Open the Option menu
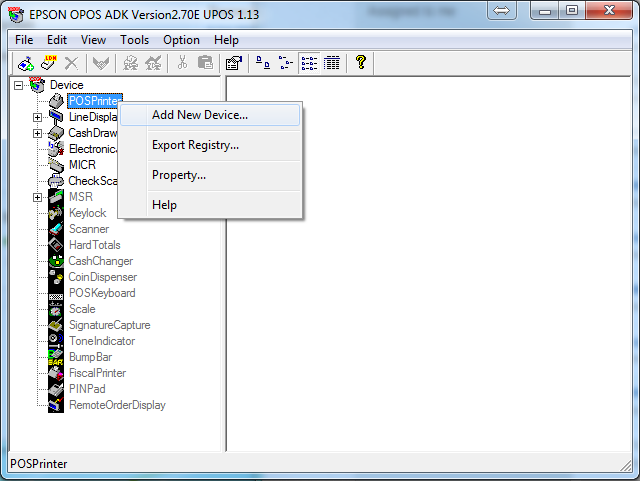 point(181,40)
